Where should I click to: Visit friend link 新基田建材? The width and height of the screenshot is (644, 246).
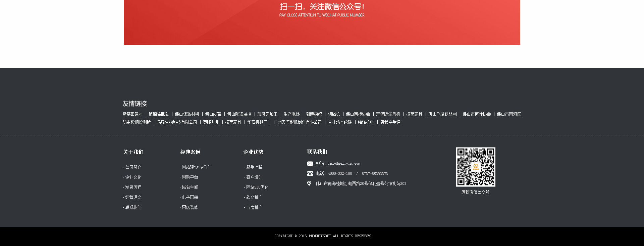pyautogui.click(x=132, y=114)
